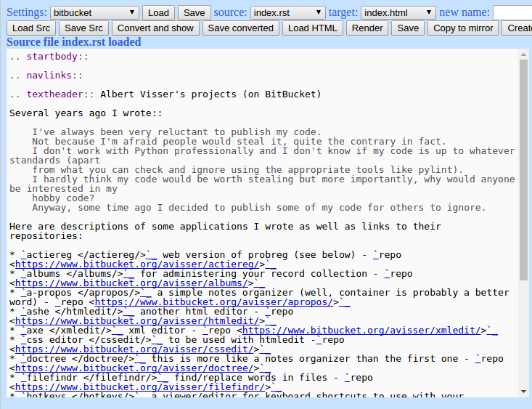The width and height of the screenshot is (532, 409).
Task: Focus the new name input field
Action: pos(512,13)
